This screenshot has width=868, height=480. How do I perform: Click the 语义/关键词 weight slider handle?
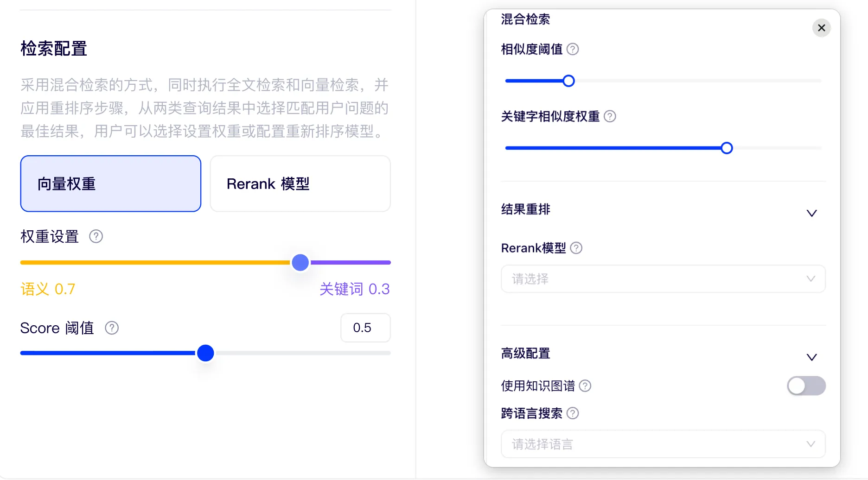click(x=300, y=263)
